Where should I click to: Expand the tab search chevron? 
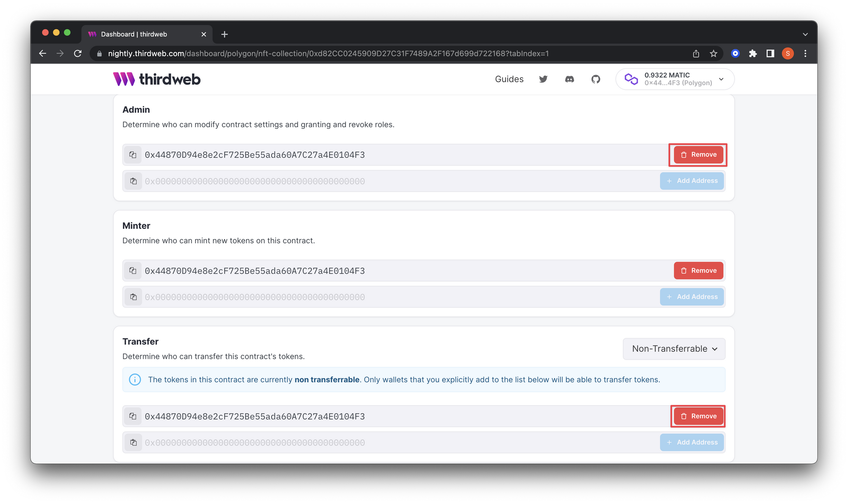805,34
